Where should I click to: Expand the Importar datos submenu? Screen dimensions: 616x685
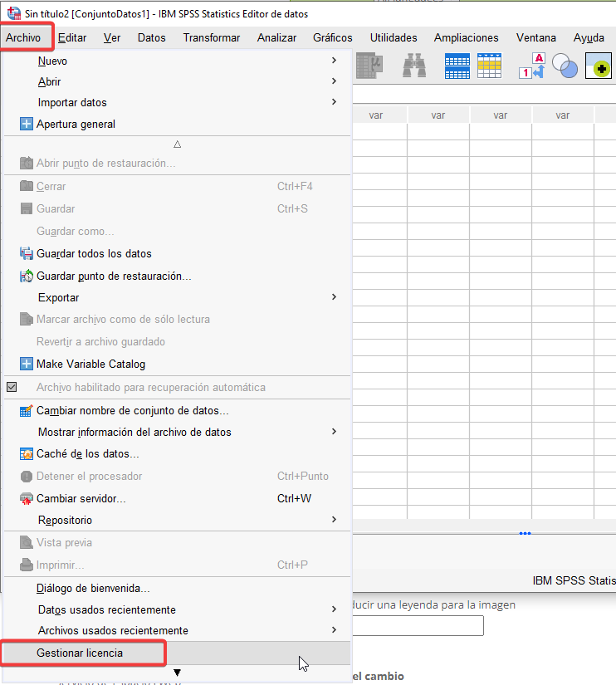[72, 102]
